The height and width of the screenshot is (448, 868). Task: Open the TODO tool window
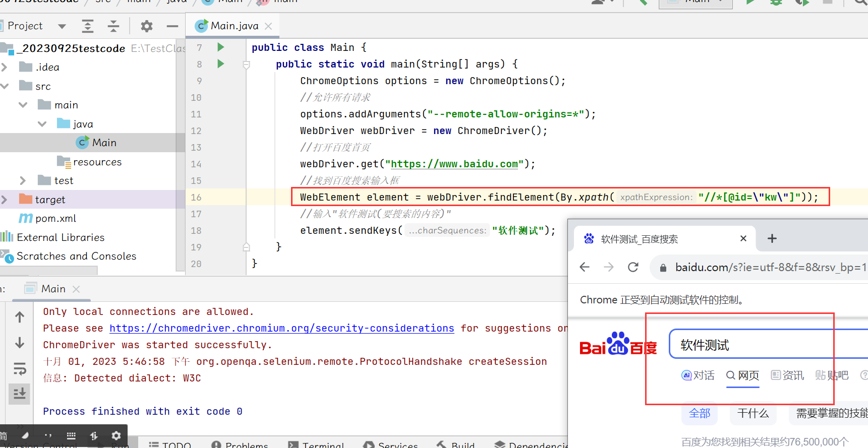[x=170, y=445]
